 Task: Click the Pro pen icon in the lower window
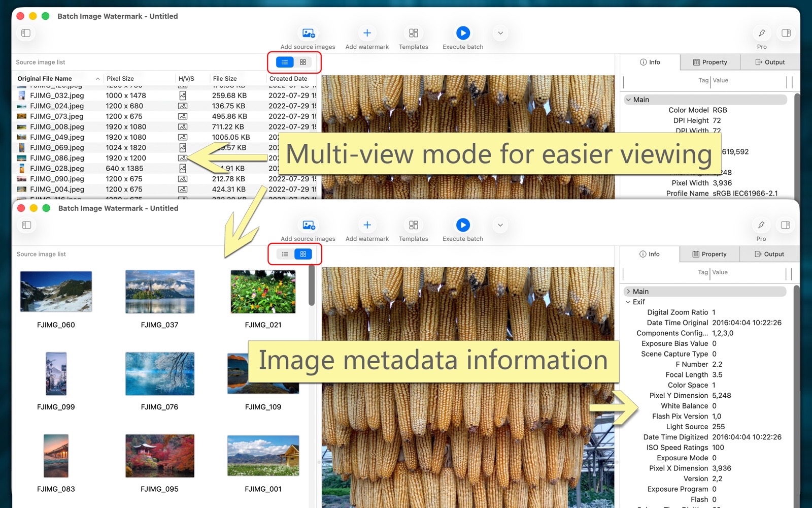tap(761, 225)
